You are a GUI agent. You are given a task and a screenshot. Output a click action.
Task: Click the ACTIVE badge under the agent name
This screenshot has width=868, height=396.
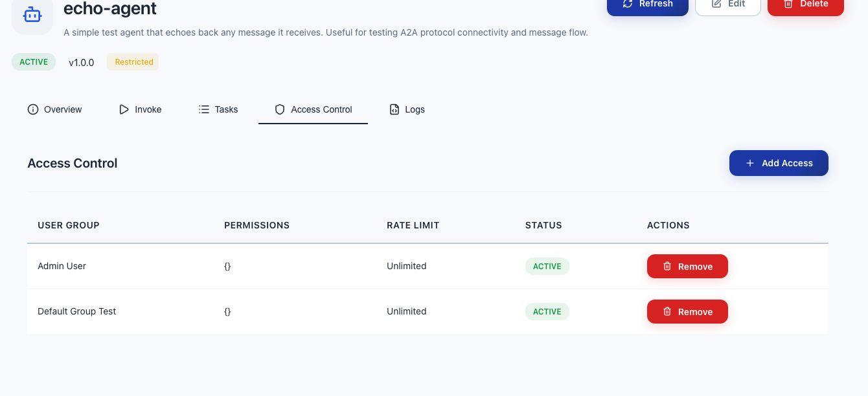click(34, 62)
